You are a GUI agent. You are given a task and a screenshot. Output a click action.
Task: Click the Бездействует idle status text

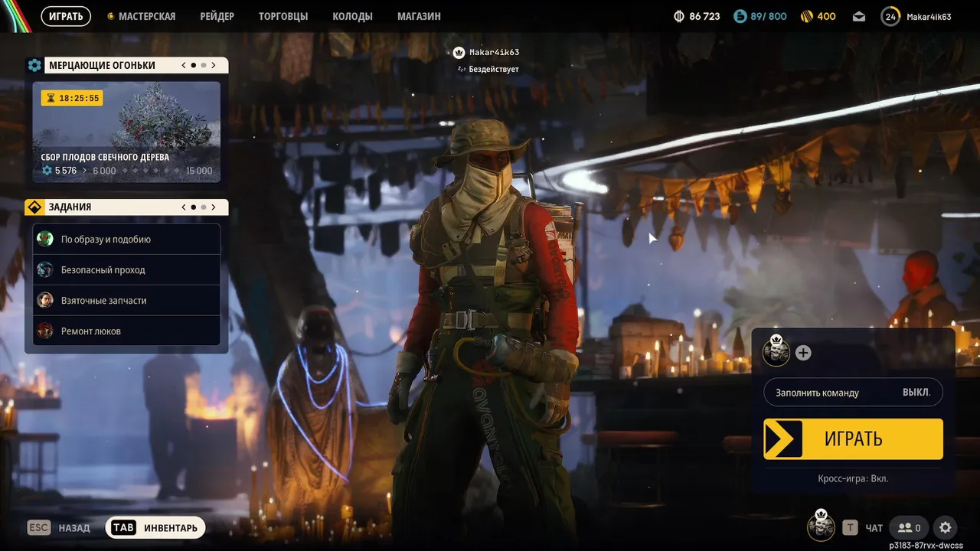pos(494,69)
